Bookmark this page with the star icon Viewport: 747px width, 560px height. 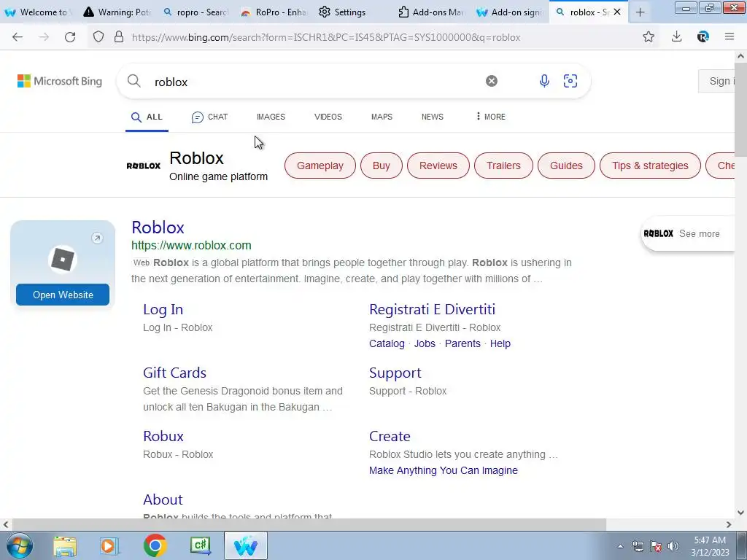coord(649,36)
